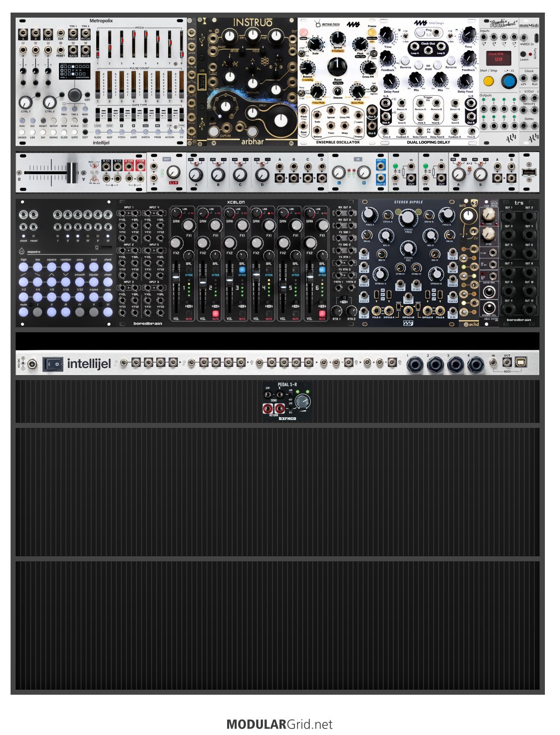This screenshot has width=560, height=735.
Task: Toggle the maestro mute button
Action: 24,312
